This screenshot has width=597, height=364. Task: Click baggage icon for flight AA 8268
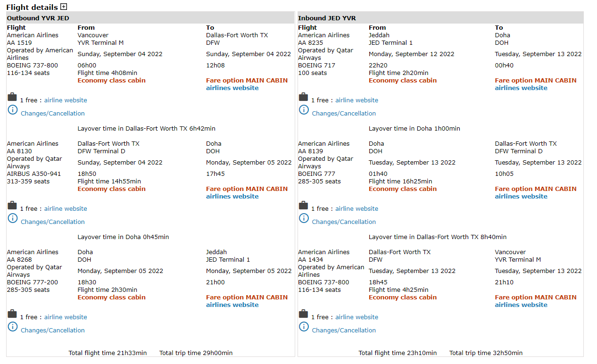pyautogui.click(x=12, y=314)
